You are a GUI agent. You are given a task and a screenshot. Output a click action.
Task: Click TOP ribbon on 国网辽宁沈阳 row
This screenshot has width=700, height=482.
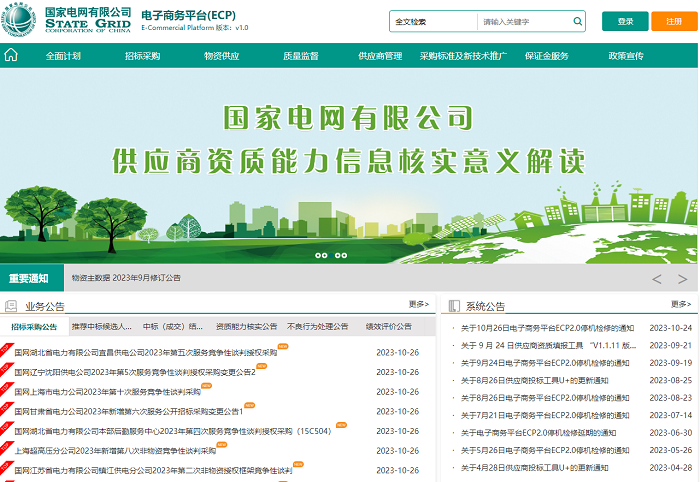tap(5, 369)
